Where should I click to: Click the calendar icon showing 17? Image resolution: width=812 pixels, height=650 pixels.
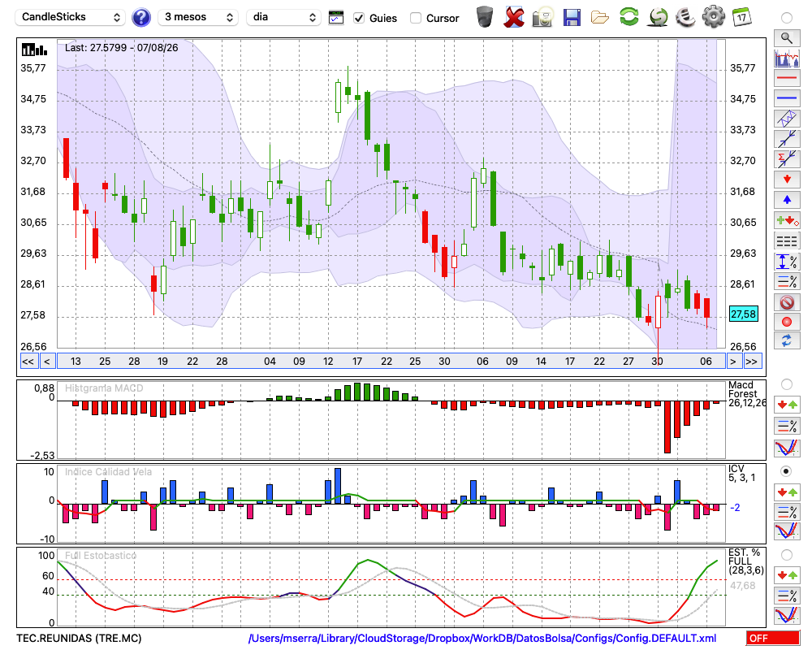pos(741,17)
